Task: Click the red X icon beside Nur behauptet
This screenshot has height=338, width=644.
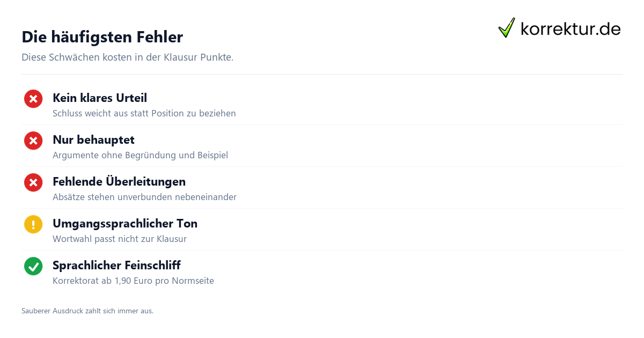Action: (x=33, y=141)
